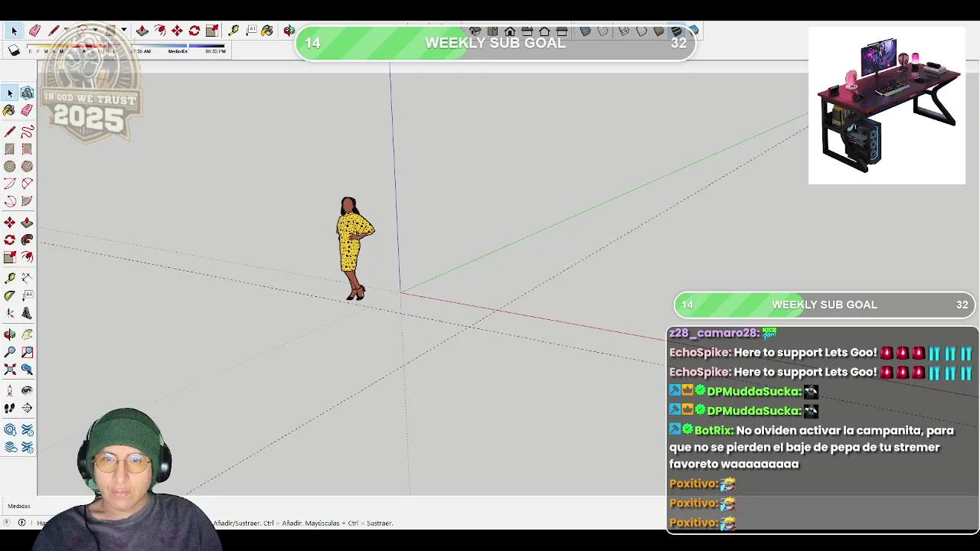Choose the Rotated Rectangle tool
Screen dimensions: 980x551
(27, 149)
